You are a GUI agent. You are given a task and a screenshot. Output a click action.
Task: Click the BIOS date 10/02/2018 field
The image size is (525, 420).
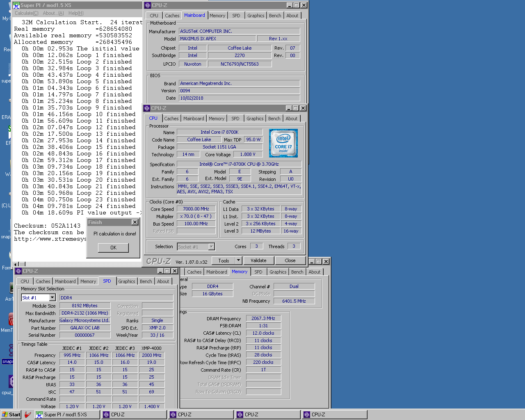point(240,98)
